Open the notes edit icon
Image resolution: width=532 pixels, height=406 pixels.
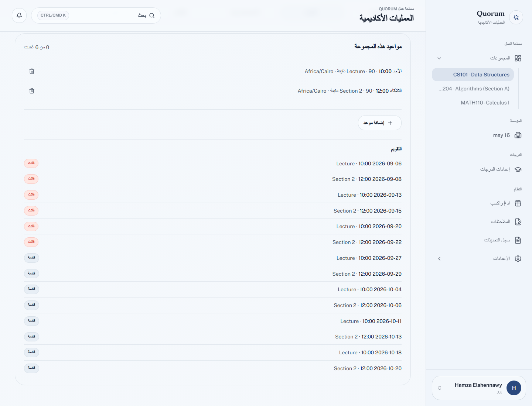(x=518, y=222)
